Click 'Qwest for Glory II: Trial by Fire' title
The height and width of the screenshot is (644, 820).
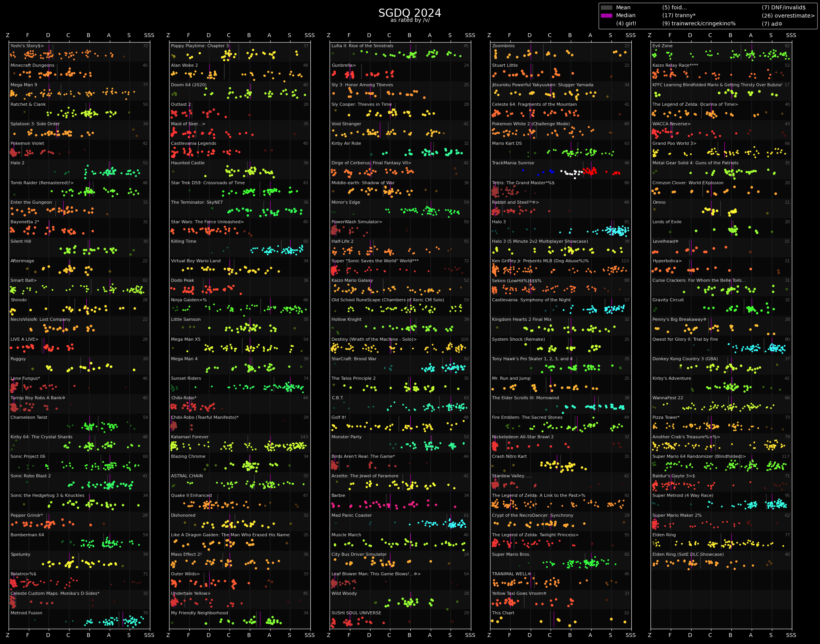tap(685, 340)
